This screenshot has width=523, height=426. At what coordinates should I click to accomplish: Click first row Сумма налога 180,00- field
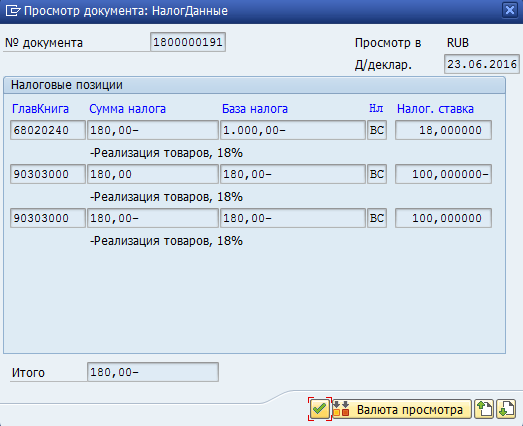[x=153, y=130]
